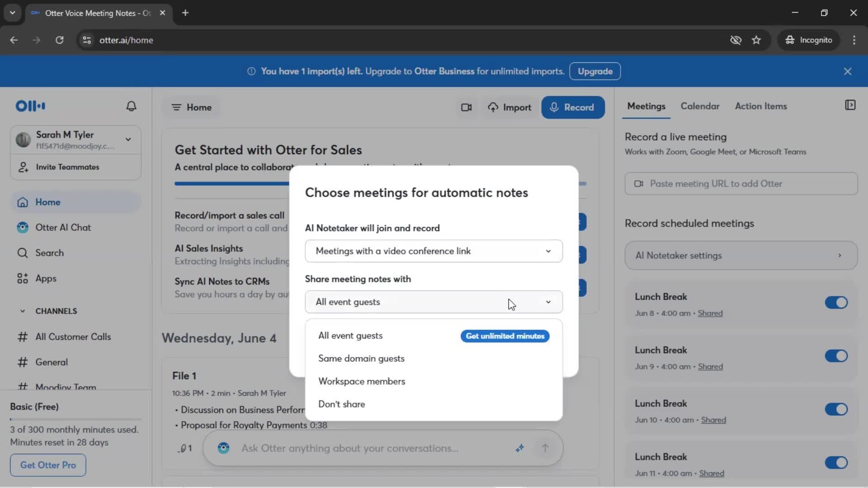
Task: Select All event guests option
Action: coord(350,336)
